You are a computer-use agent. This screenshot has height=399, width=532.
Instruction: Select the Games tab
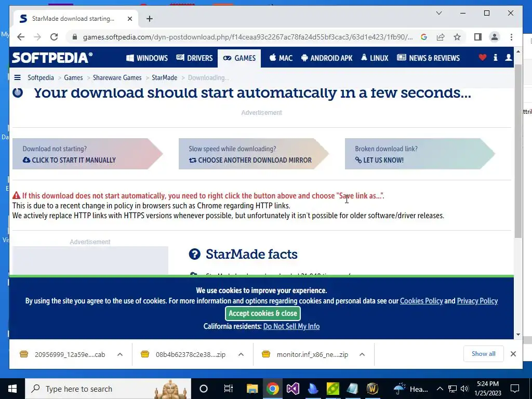point(239,58)
